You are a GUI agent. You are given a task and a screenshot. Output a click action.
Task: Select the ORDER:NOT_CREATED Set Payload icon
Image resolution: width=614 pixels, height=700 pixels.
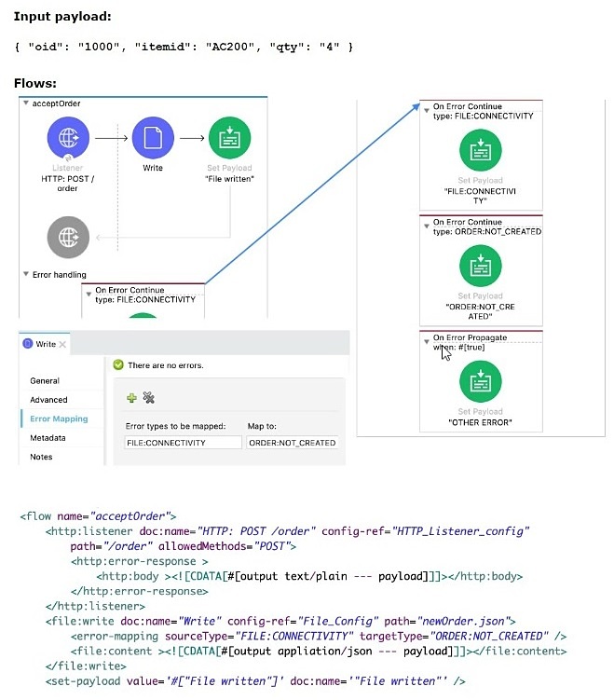pos(481,266)
